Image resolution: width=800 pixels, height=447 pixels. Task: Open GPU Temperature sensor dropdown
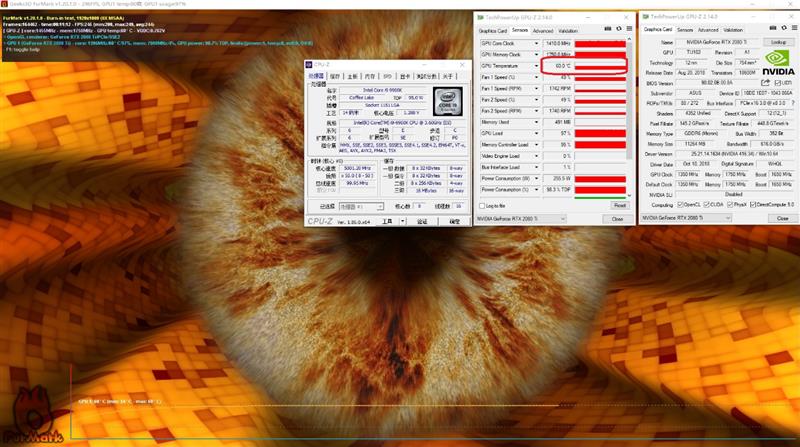536,66
